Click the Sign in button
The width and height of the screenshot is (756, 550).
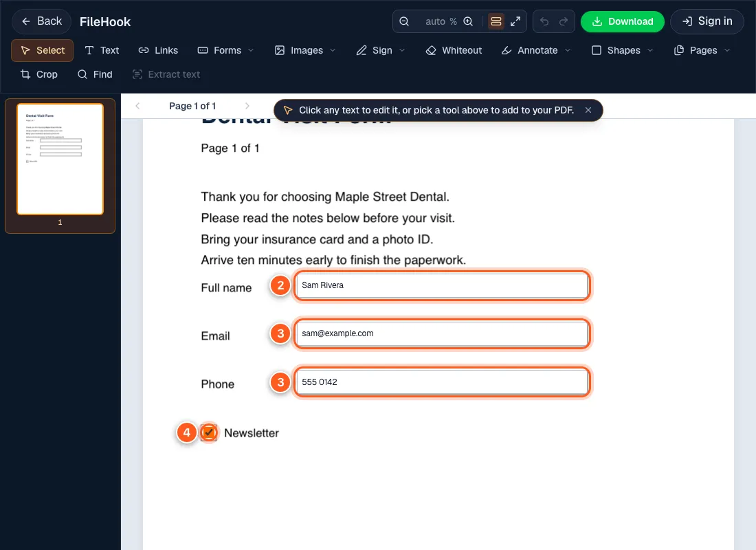point(707,21)
